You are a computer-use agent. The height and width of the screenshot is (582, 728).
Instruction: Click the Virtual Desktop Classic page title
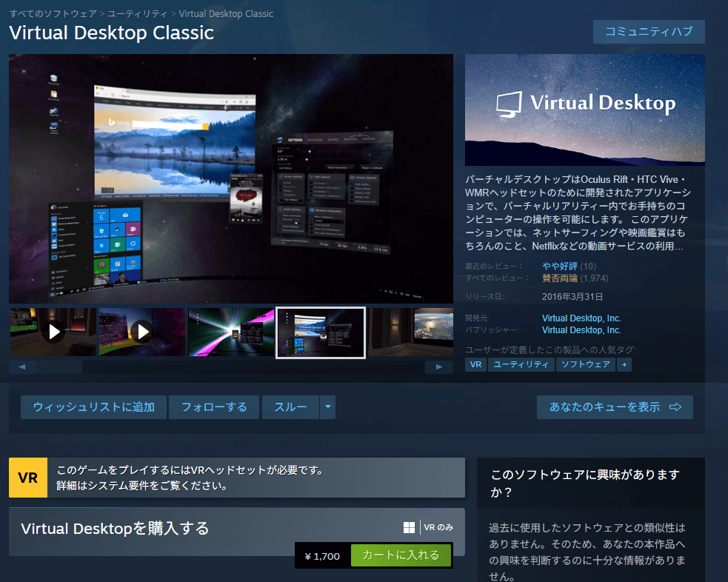[111, 33]
